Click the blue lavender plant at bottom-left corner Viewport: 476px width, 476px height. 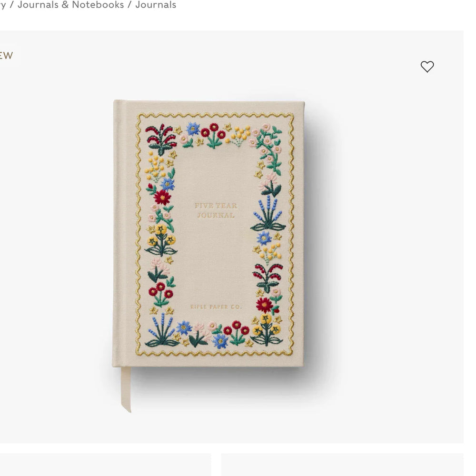[x=161, y=330]
